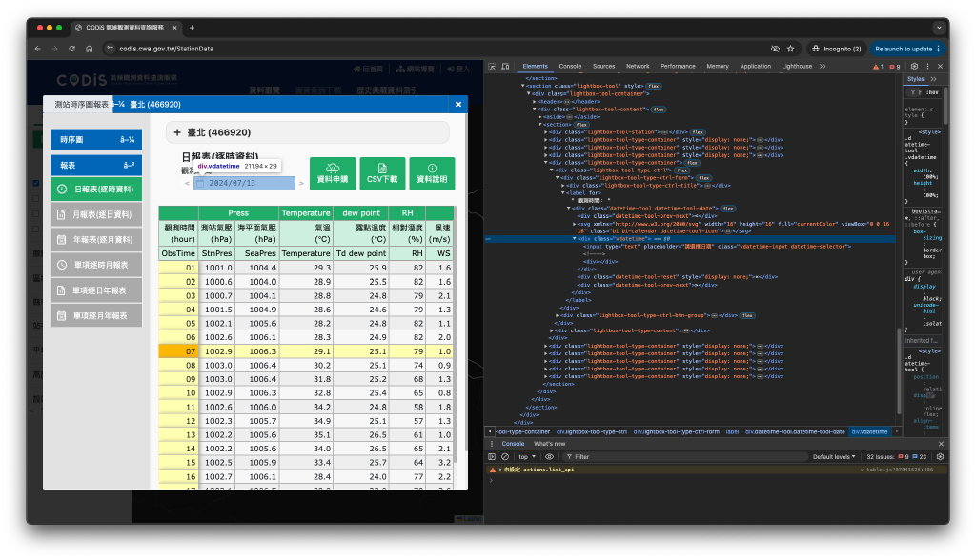Toggle the console sidebar panel icon

click(x=494, y=457)
